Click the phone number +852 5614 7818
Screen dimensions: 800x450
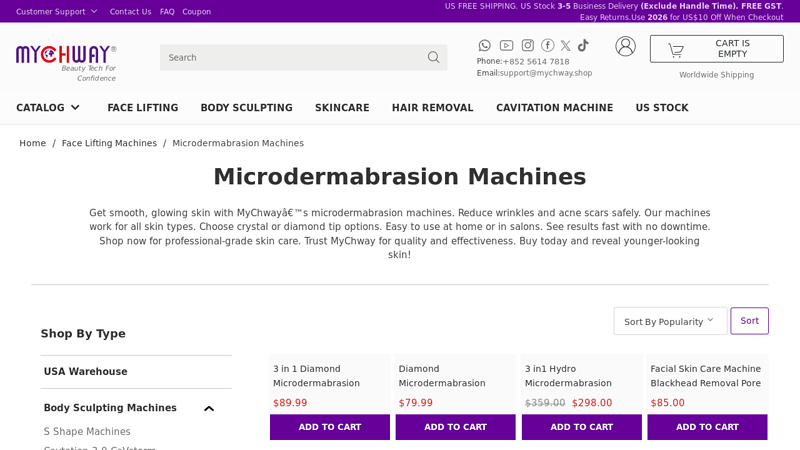point(536,61)
